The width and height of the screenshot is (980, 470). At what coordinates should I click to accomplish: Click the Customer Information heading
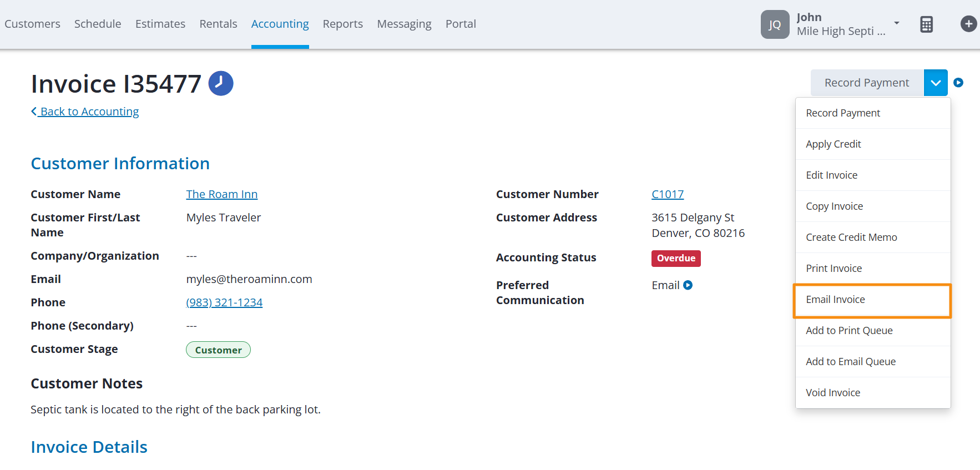pos(120,164)
